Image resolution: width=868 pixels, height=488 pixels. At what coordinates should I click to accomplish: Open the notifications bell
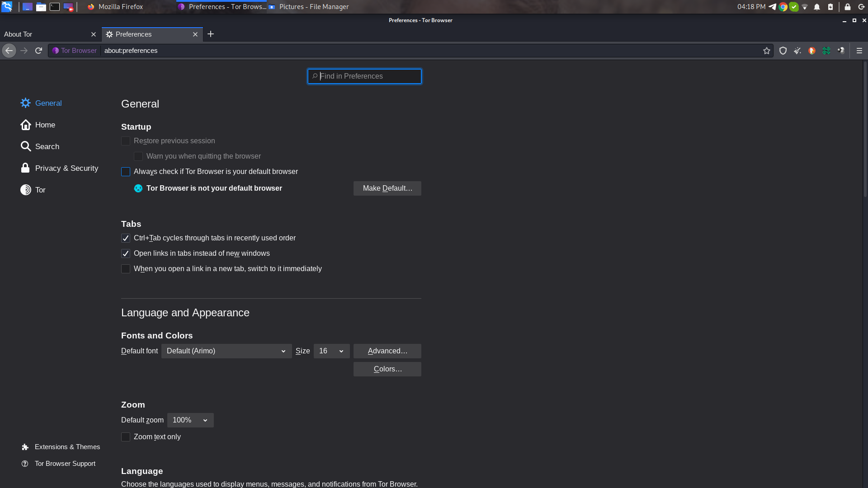817,7
